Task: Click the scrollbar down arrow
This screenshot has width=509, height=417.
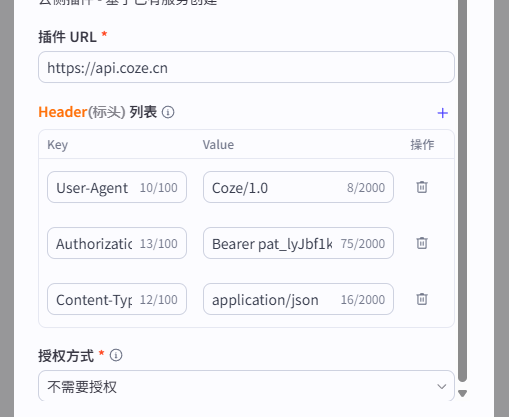Action: (x=462, y=393)
